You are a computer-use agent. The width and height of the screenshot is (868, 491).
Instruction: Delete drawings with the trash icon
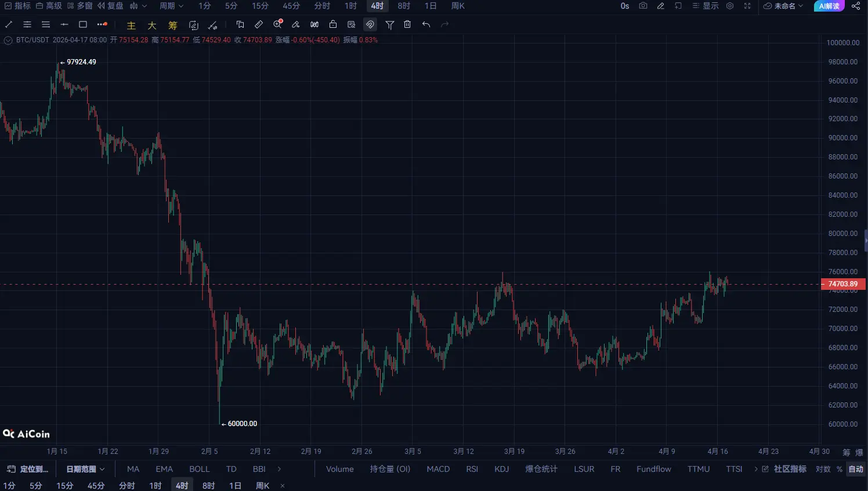[x=407, y=24]
